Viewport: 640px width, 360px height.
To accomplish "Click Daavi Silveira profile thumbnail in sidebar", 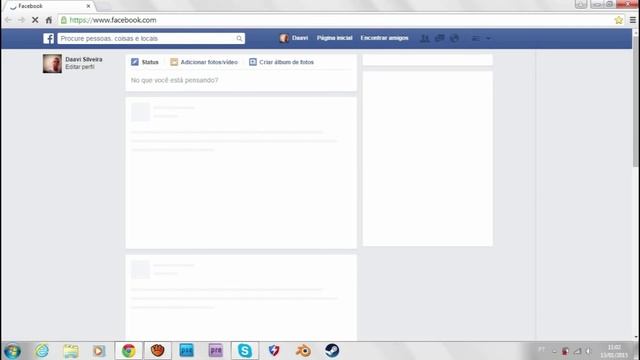I will tap(52, 64).
